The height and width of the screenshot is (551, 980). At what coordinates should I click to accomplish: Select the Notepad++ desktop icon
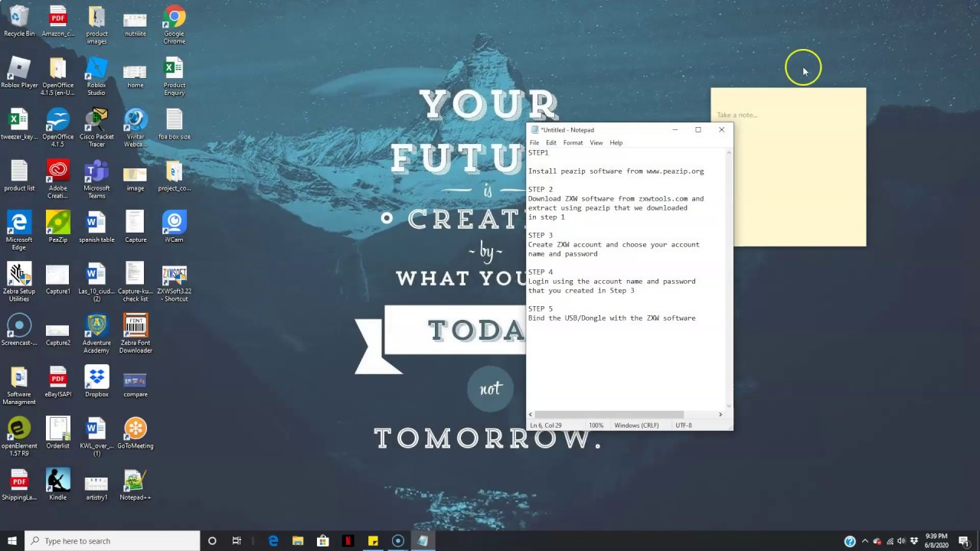[136, 484]
